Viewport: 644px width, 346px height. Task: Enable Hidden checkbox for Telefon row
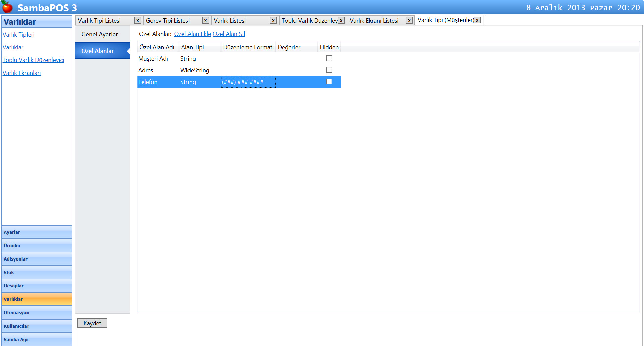[329, 82]
